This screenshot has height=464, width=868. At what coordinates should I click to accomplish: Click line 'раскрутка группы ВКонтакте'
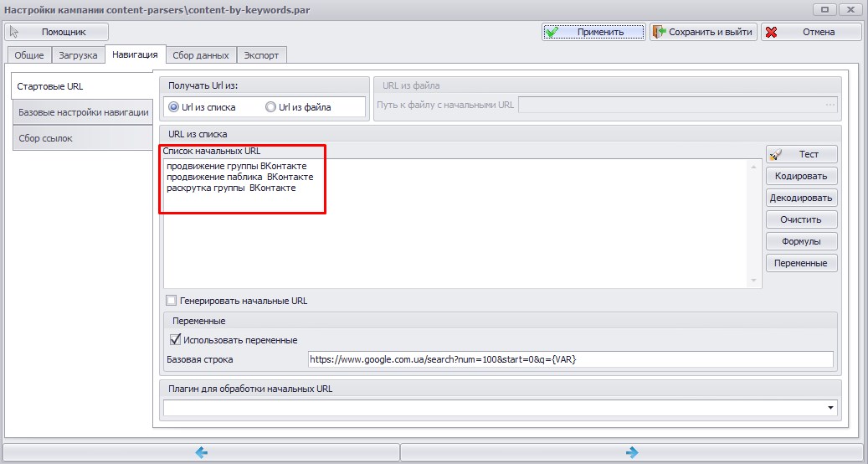coord(231,188)
